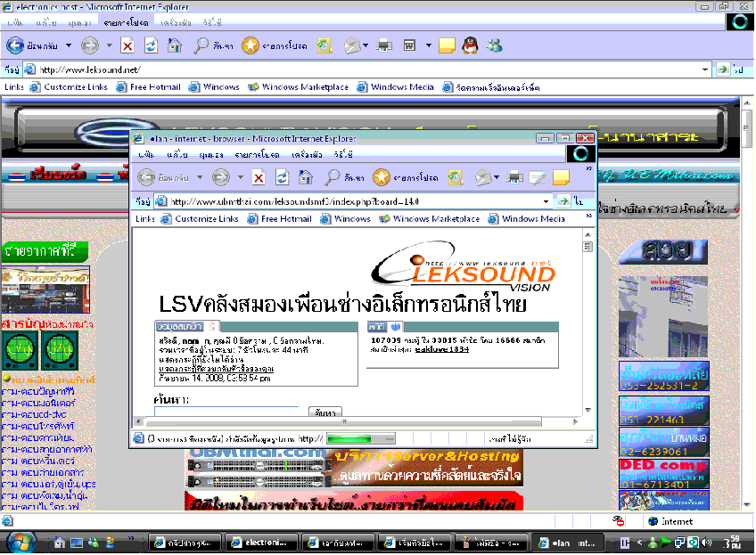Refresh the page in the elan browser window
Screen dimensions: 756x555
pyautogui.click(x=282, y=178)
